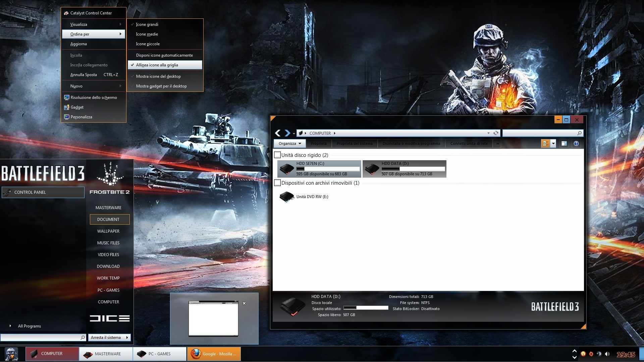This screenshot has width=644, height=362.
Task: Click the Origin tray icon
Action: (x=591, y=354)
